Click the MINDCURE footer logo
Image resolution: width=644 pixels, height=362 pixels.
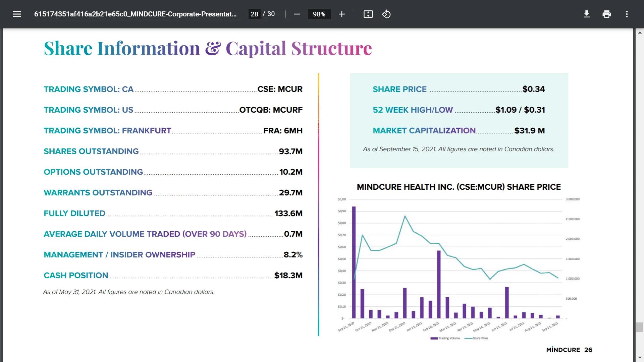tap(563, 350)
